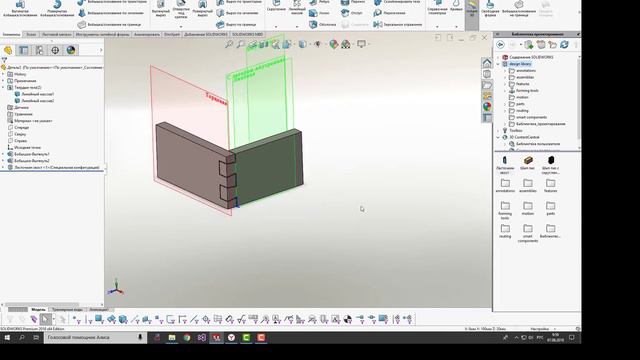Open Appearances tab in task pane
The image size is (640, 360).
click(487, 107)
